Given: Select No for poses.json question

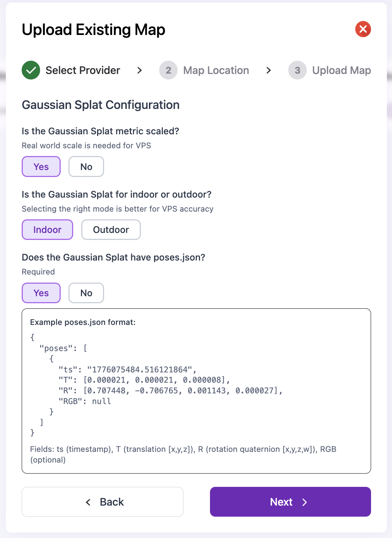Looking at the screenshot, I should tap(86, 293).
